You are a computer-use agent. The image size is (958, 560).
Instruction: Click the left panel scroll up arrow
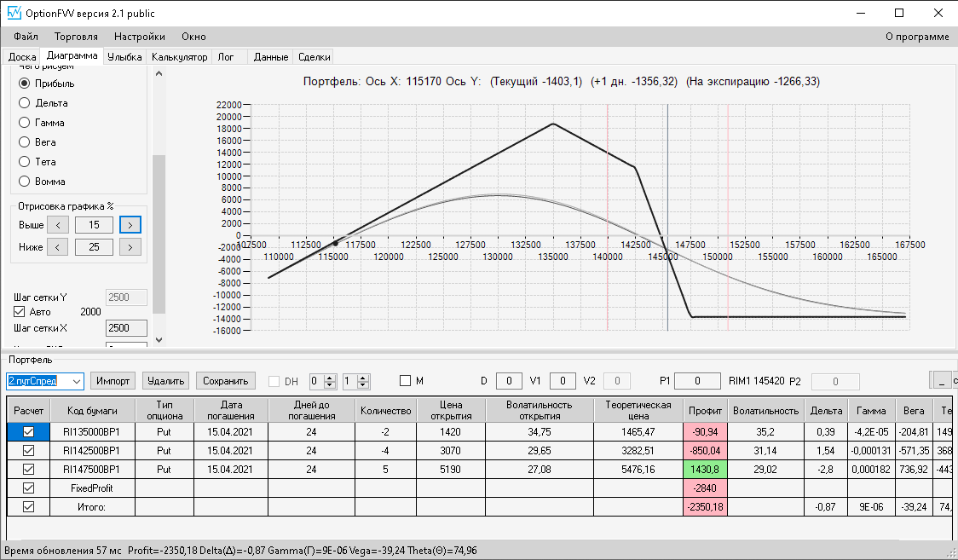coord(159,73)
